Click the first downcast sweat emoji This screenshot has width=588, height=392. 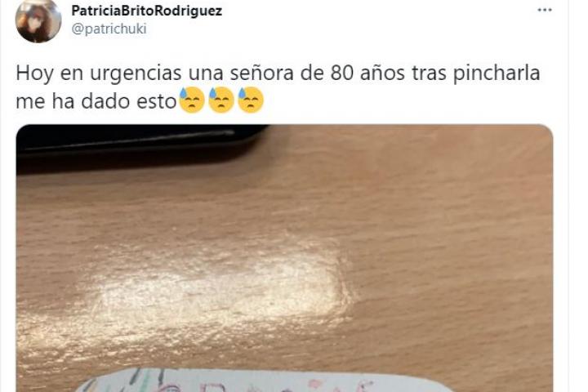(192, 100)
